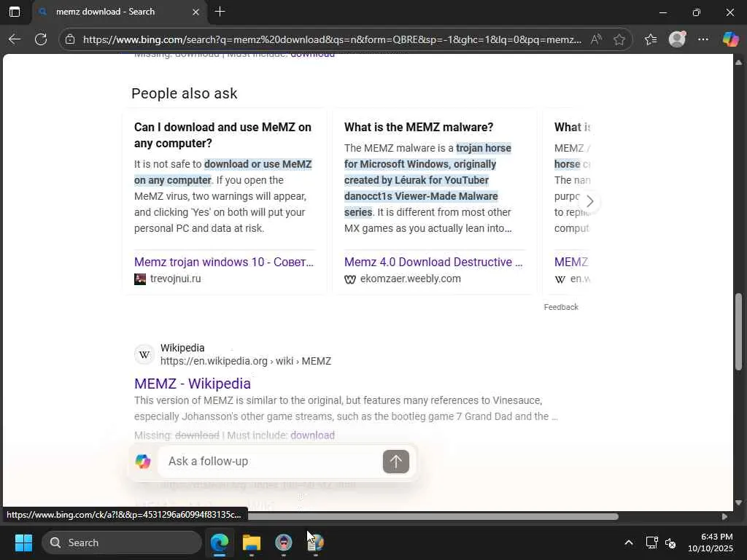Viewport: 747px width, 560px height.
Task: Open the Favorites list
Action: pyautogui.click(x=650, y=39)
